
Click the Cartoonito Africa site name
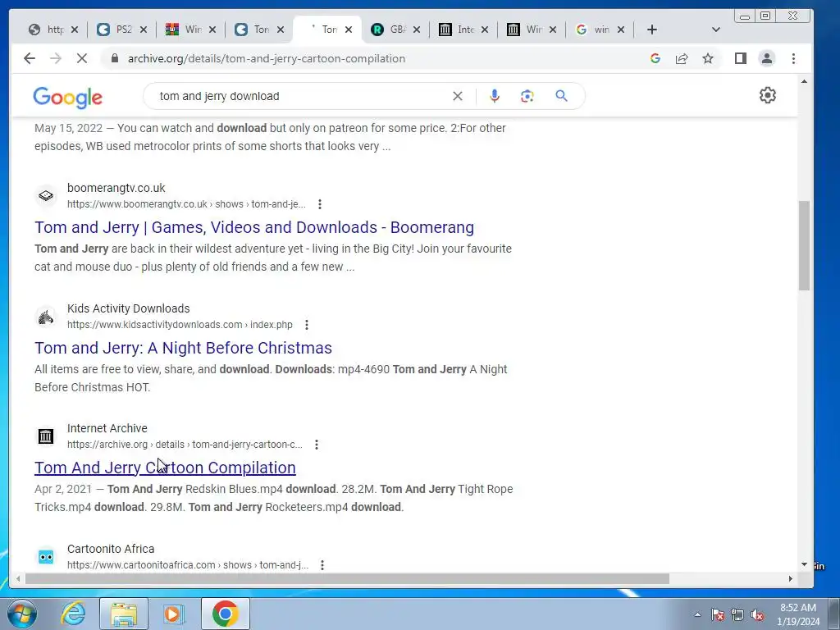(x=111, y=549)
